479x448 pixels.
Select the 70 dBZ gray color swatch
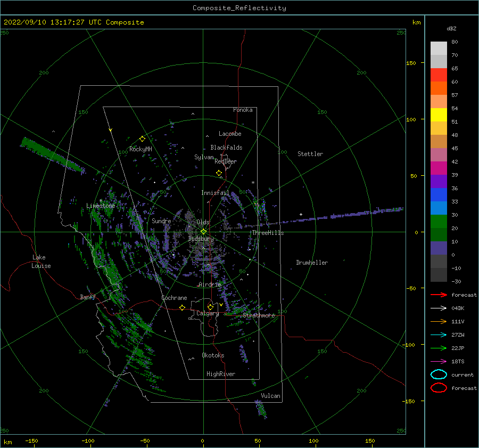pyautogui.click(x=439, y=48)
